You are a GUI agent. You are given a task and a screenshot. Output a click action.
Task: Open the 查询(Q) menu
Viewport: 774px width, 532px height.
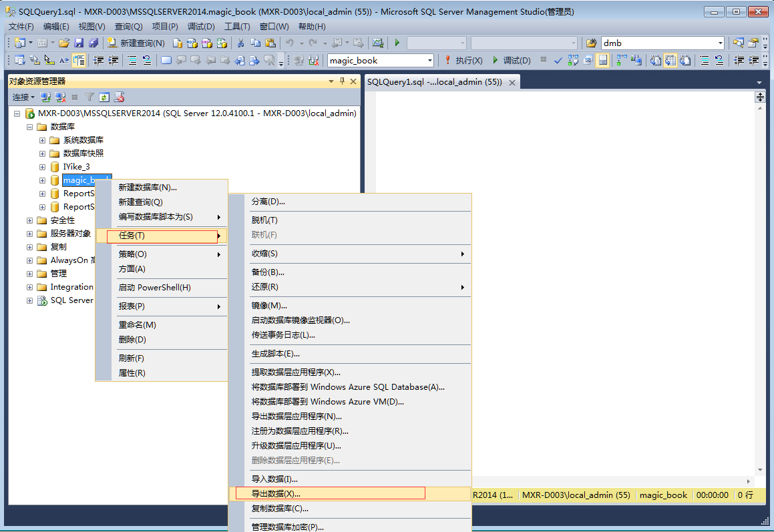coord(128,26)
